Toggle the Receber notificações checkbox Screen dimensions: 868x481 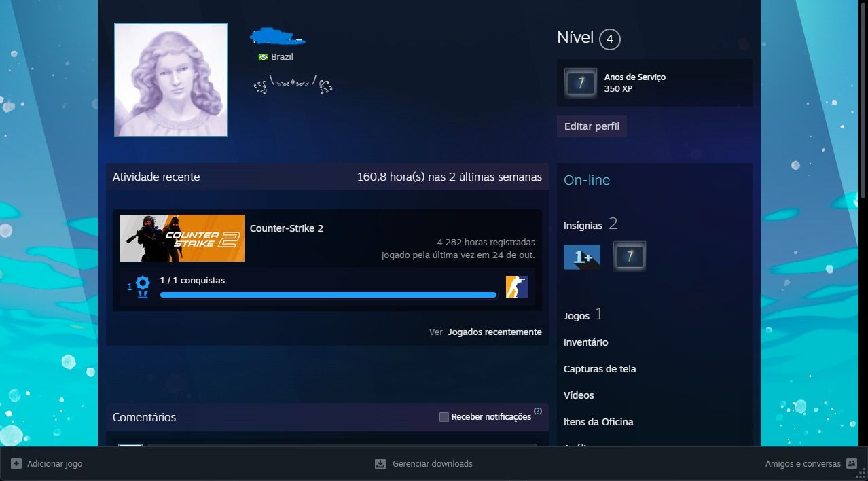(x=444, y=417)
